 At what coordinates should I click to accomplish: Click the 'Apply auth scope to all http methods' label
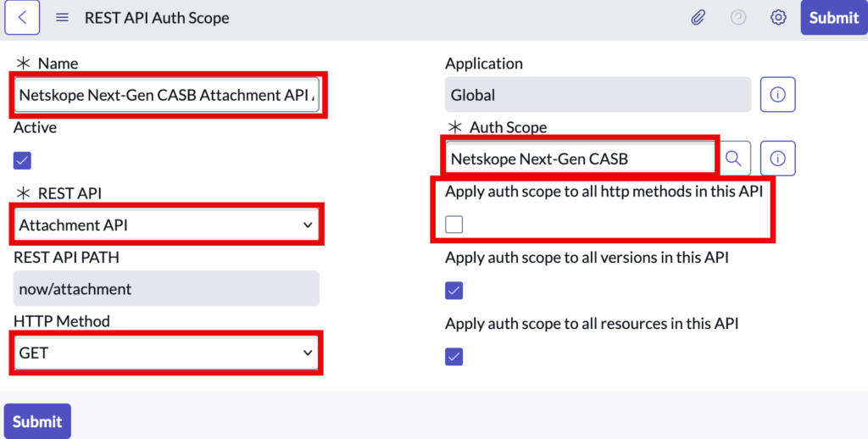pos(604,192)
